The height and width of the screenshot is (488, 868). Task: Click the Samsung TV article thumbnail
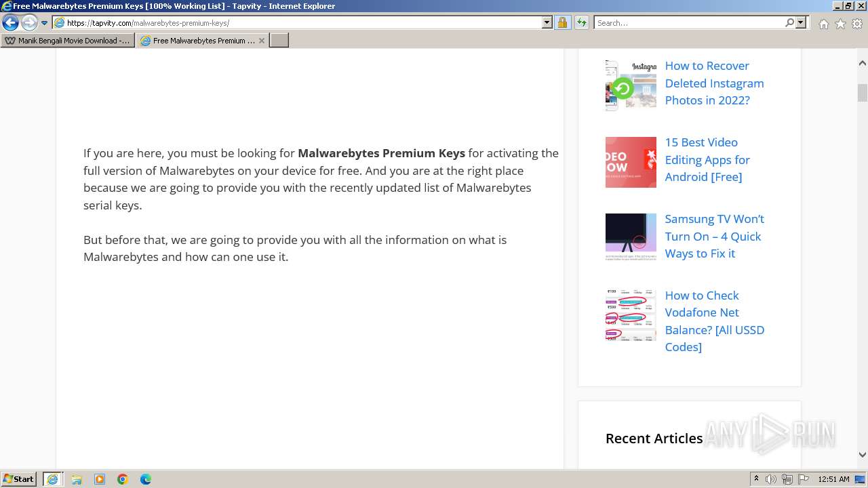click(631, 239)
